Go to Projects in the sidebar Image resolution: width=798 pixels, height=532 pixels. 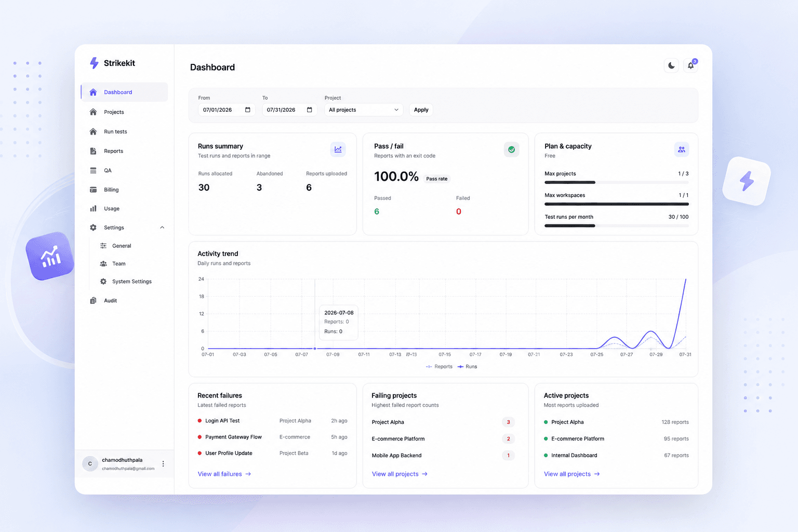click(x=124, y=112)
